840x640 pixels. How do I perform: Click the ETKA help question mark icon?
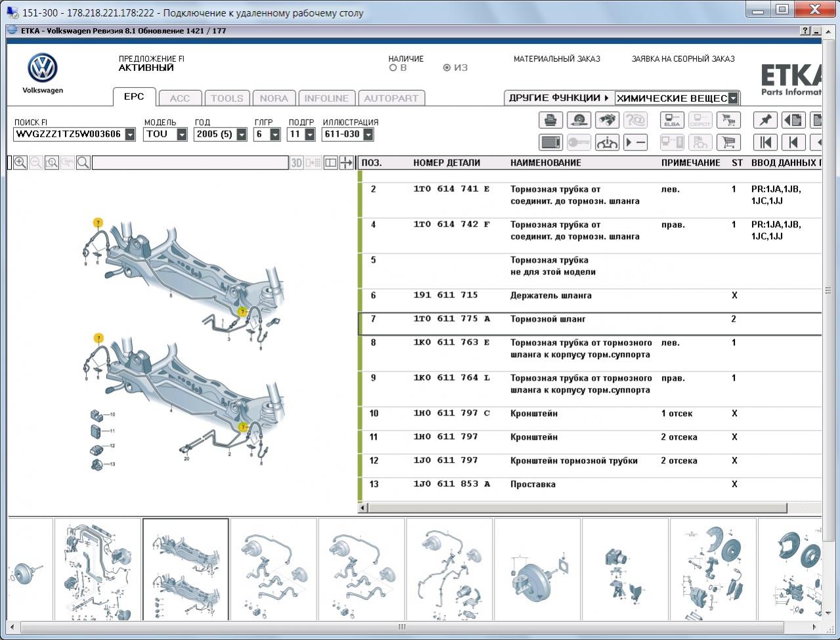(805, 31)
